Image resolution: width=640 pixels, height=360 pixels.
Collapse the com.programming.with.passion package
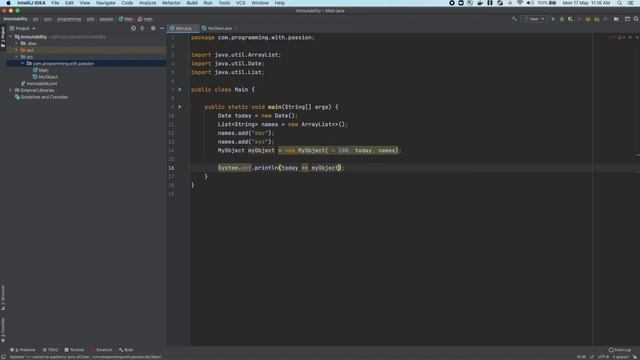(22, 63)
